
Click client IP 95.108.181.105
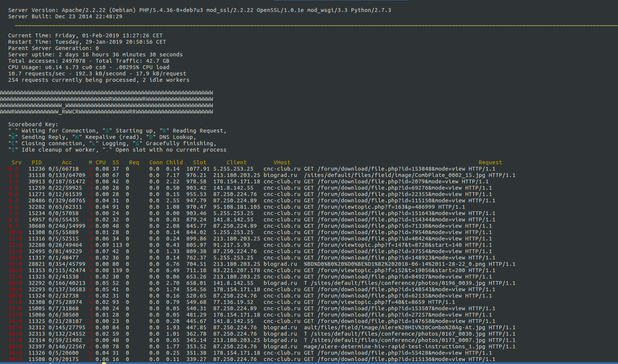coord(236,207)
